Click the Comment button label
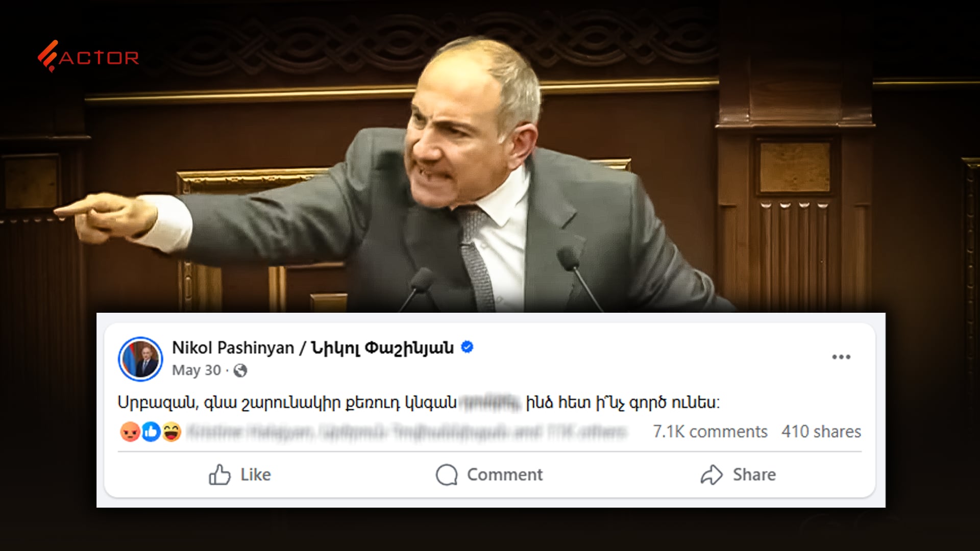980x551 pixels. [x=505, y=475]
